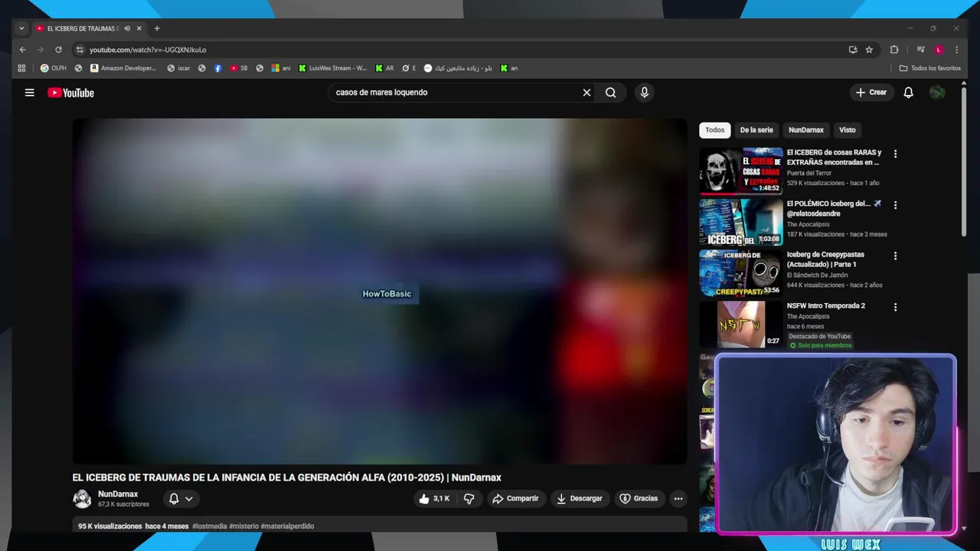Expand the subscription notification bell dropdown
Screen dimensions: 980x551
tap(181, 499)
